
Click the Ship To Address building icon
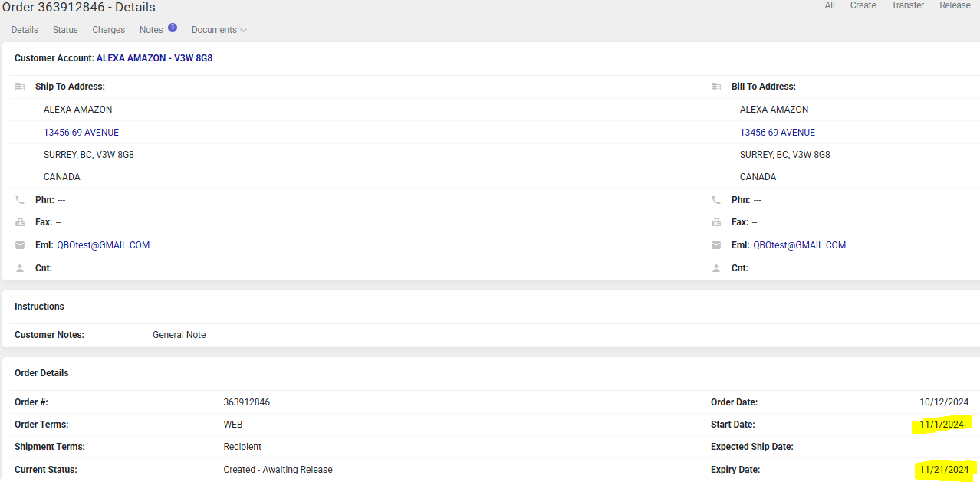coord(20,87)
